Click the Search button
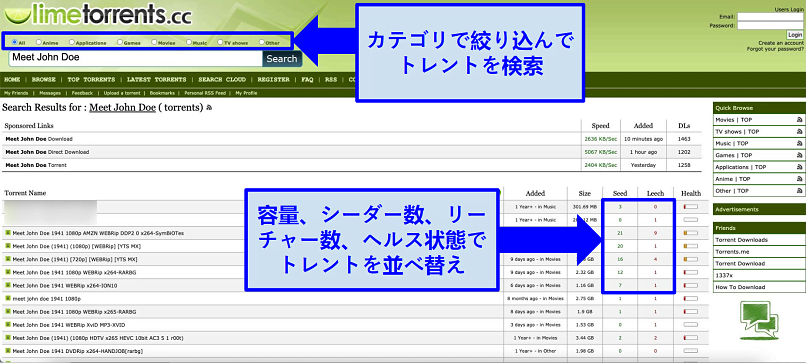 pos(282,59)
